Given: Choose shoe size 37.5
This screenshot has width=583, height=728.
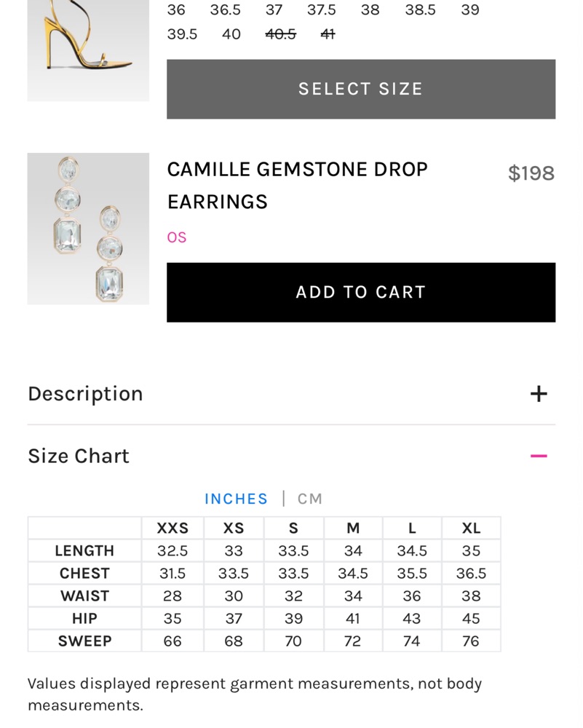Looking at the screenshot, I should tap(321, 10).
